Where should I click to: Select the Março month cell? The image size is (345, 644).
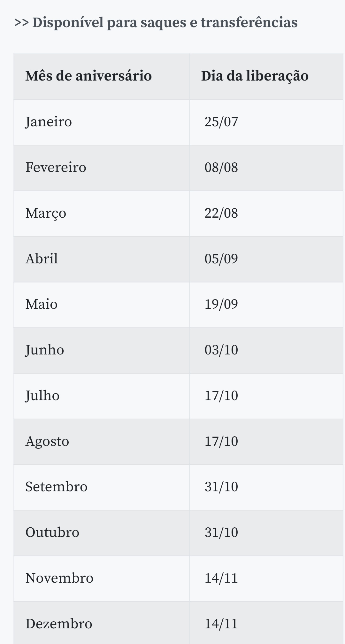pos(46,213)
